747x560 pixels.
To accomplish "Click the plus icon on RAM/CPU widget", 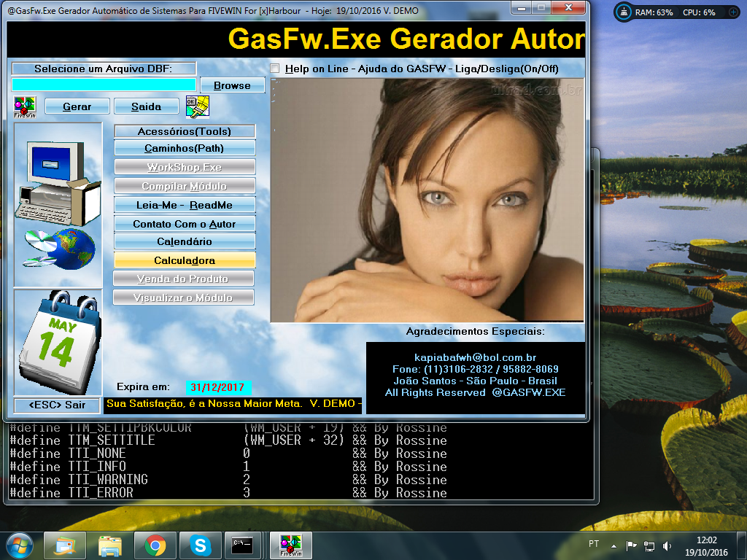I will [734, 12].
